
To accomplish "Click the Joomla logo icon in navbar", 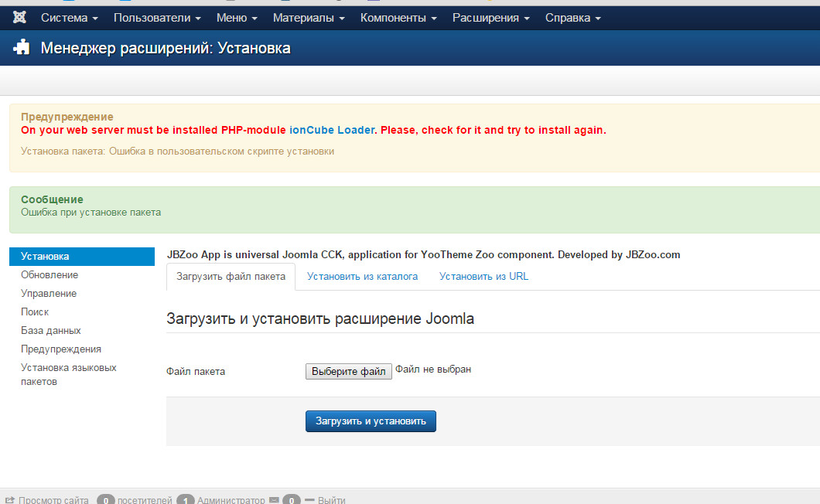I will point(19,17).
